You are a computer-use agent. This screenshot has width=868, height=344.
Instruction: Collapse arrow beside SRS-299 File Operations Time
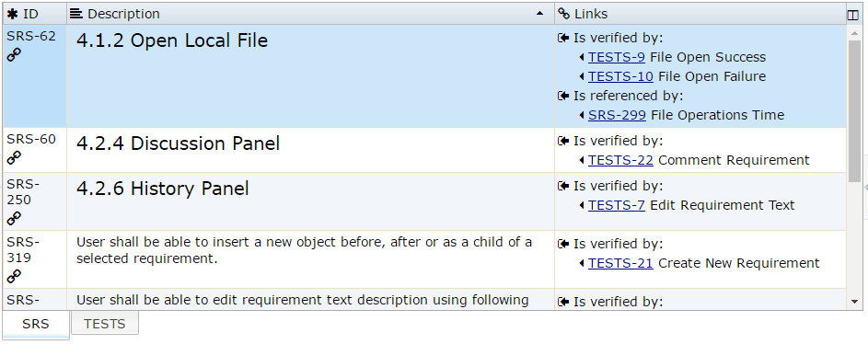coord(582,115)
